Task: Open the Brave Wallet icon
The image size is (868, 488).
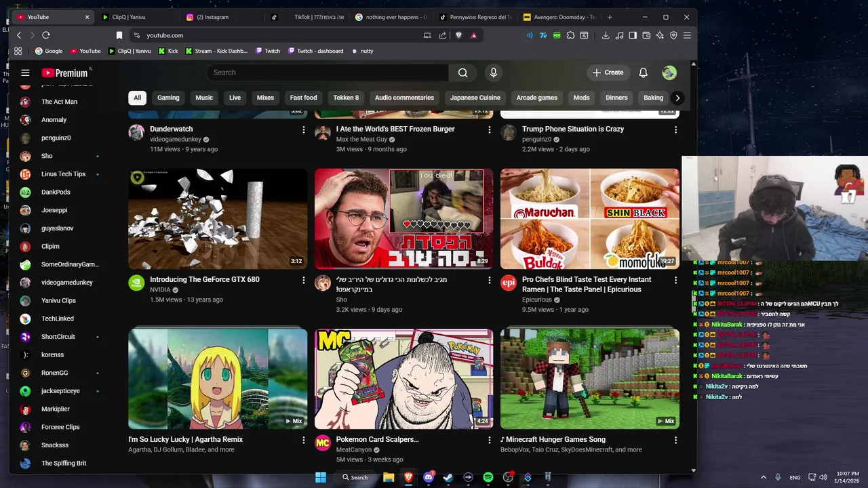Action: [646, 35]
